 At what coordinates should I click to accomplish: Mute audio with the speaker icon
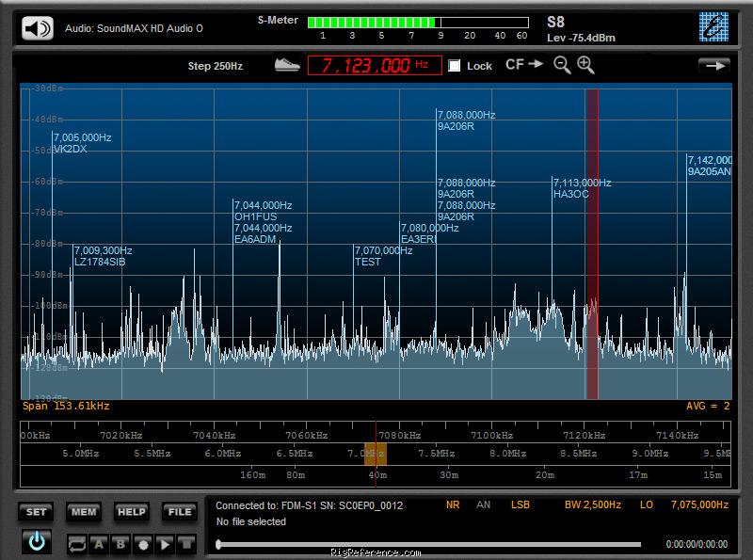(38, 28)
